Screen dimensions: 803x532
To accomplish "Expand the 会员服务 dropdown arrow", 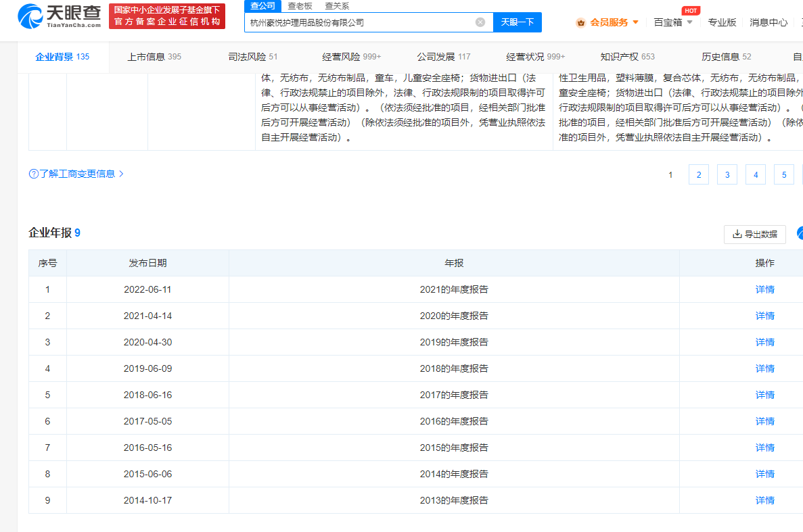I will 635,22.
